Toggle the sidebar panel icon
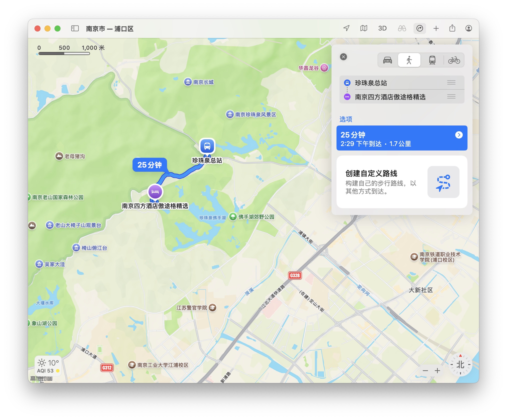 (75, 28)
